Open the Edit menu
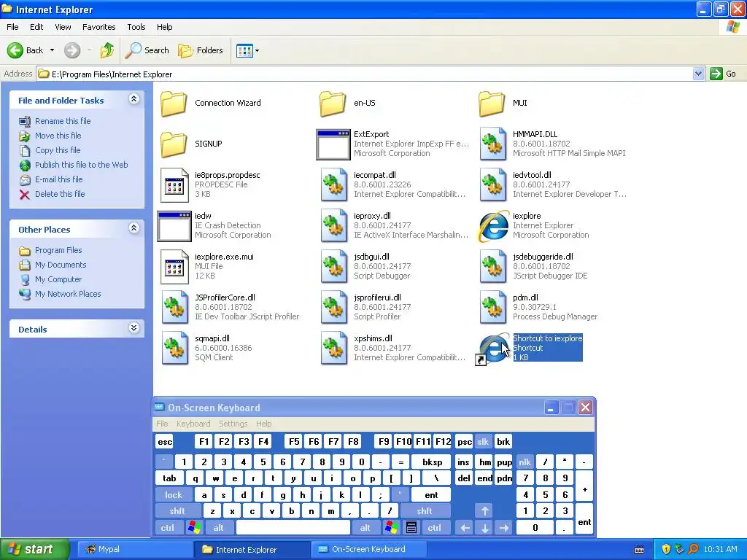Image resolution: width=747 pixels, height=560 pixels. click(36, 27)
